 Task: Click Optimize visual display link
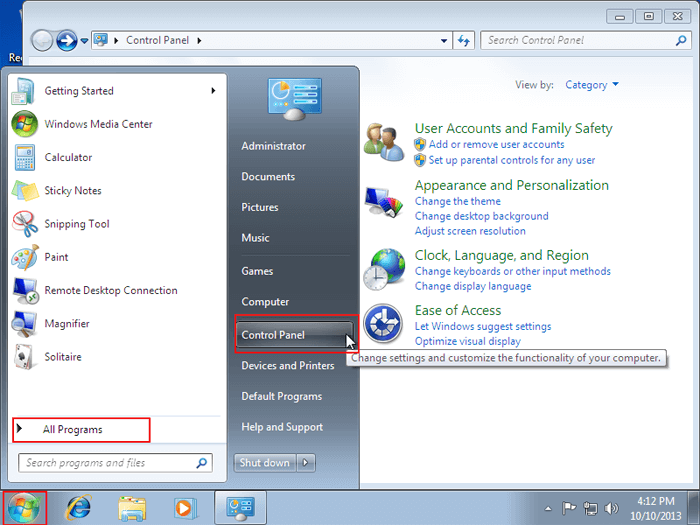pyautogui.click(x=468, y=341)
